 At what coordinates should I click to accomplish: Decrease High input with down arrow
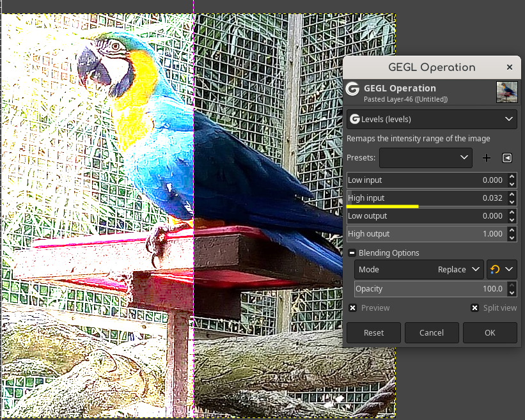click(x=512, y=202)
